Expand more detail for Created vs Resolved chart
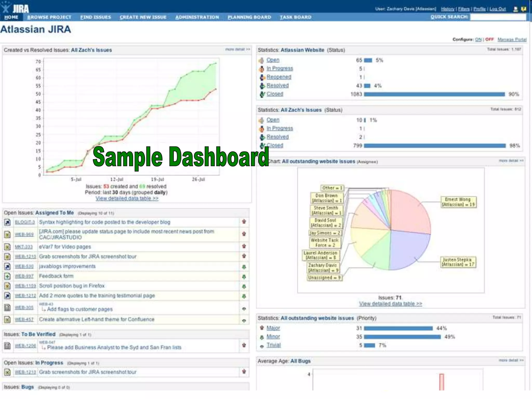Screen dimensions: 532x399 point(237,49)
